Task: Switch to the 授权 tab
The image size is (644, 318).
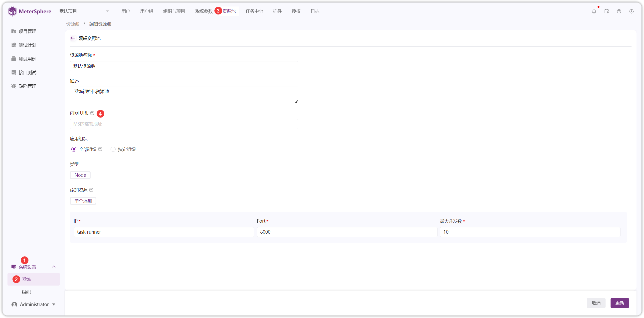Action: [296, 11]
